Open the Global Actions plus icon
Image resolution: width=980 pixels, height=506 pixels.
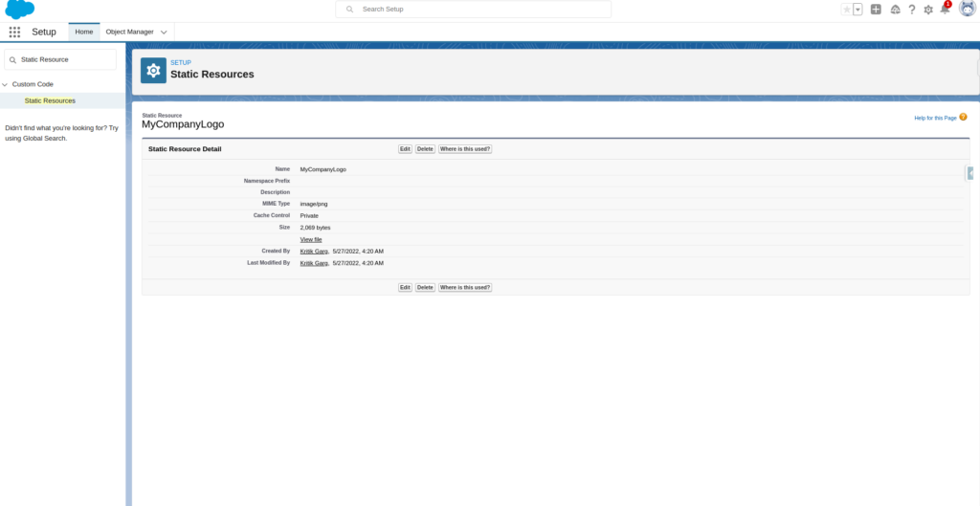876,10
